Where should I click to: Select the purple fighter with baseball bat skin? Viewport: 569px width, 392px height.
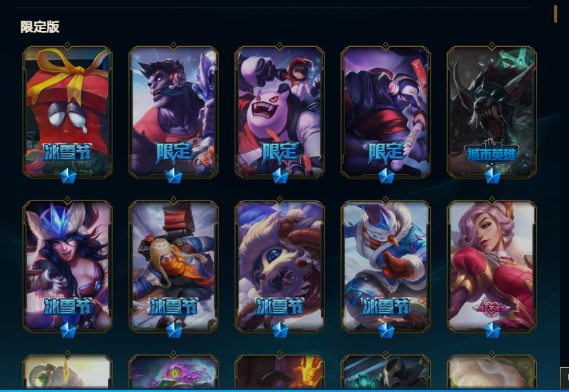(386, 112)
